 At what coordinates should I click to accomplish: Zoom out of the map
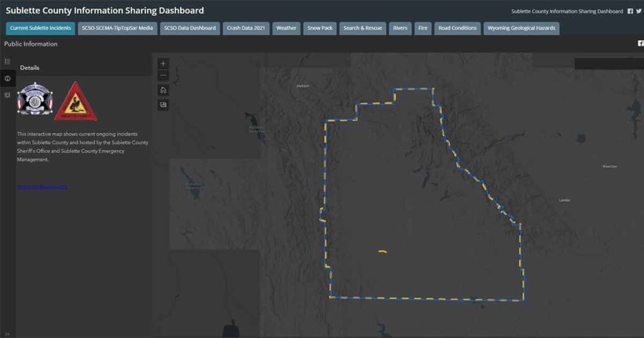(x=163, y=75)
